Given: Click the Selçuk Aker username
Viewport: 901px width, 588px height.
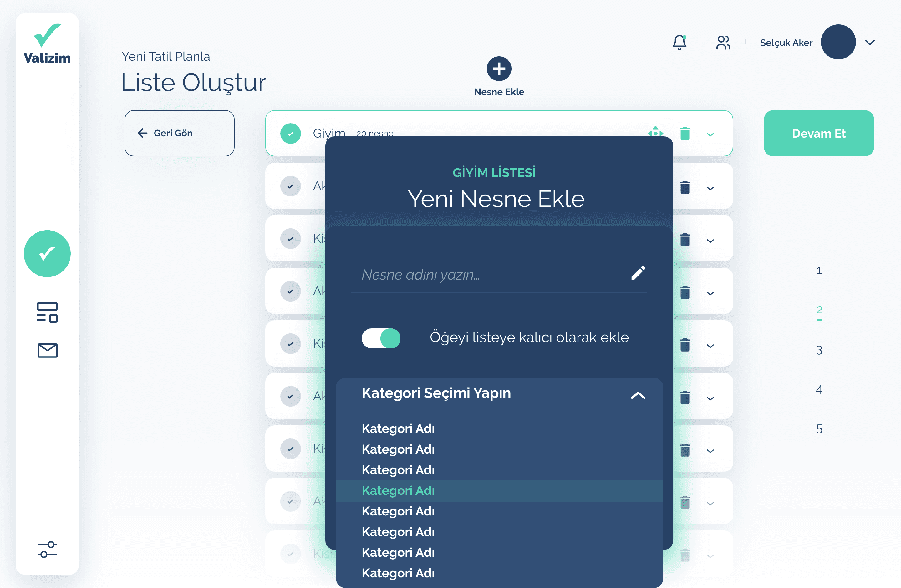Looking at the screenshot, I should click(x=786, y=43).
